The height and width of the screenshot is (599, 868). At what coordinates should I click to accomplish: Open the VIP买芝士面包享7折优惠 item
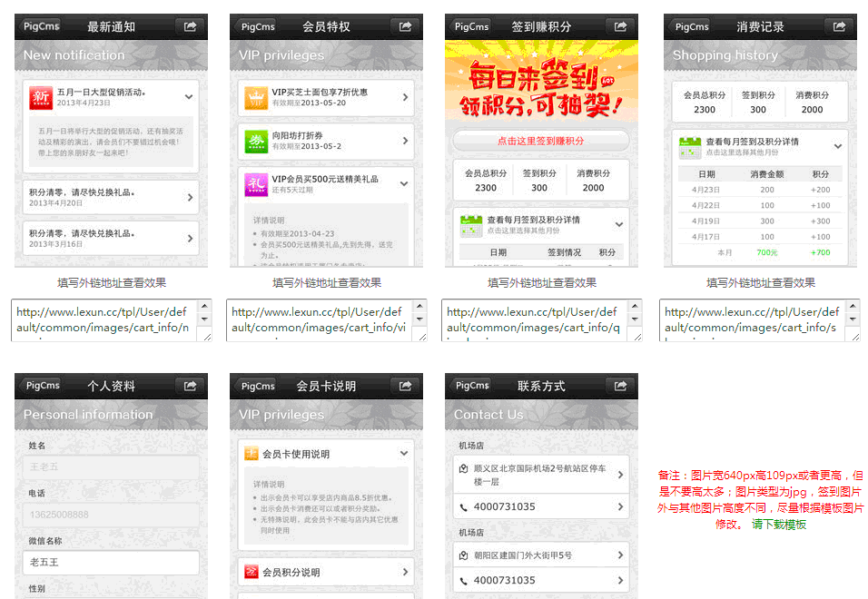325,97
